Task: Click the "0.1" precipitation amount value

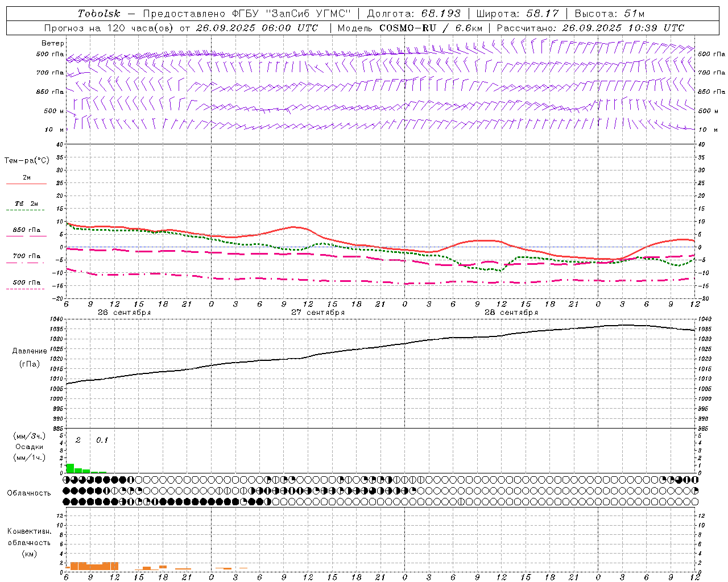Action: [x=102, y=440]
